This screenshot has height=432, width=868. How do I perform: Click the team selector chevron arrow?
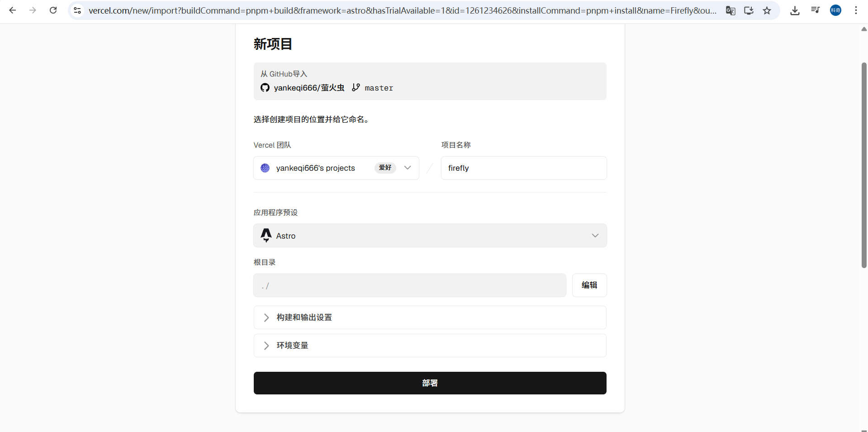(408, 168)
